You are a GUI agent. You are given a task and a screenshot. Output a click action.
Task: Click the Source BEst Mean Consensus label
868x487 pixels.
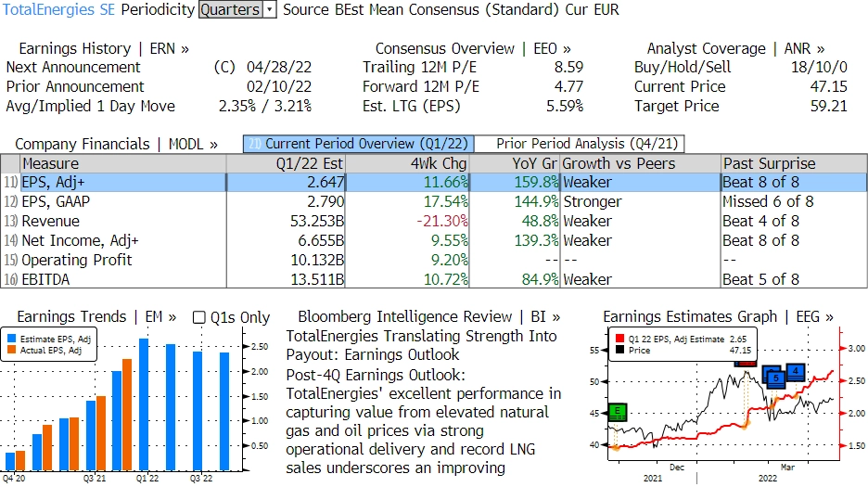(421, 10)
